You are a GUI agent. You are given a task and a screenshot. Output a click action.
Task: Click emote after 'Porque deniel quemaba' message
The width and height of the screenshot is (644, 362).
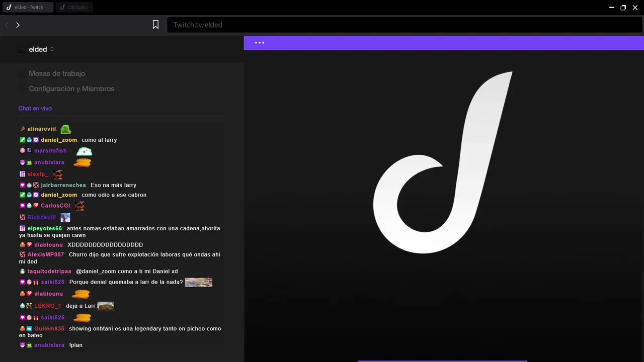point(198,282)
